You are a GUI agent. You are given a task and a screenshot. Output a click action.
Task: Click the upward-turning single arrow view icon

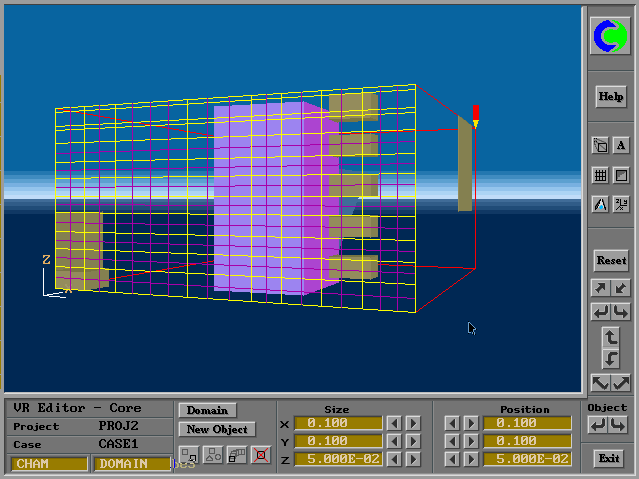[611, 337]
